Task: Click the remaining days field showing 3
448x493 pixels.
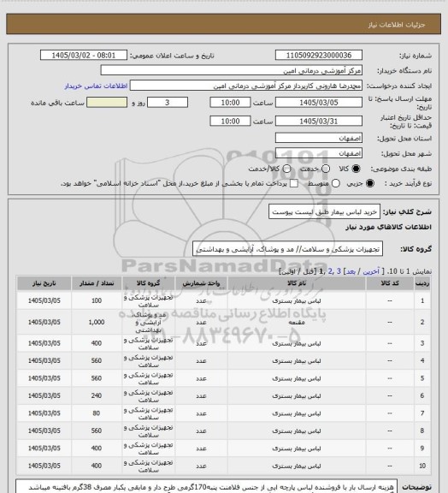Action: 168,103
